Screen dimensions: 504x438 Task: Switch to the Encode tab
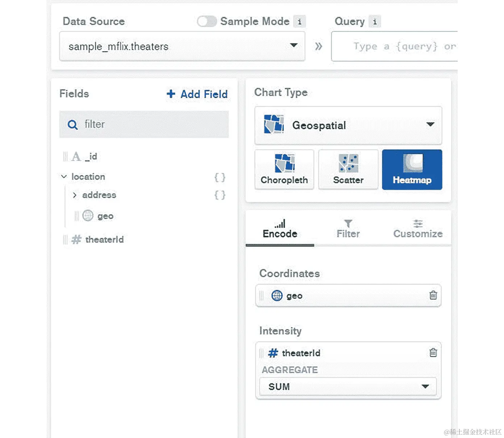280,229
